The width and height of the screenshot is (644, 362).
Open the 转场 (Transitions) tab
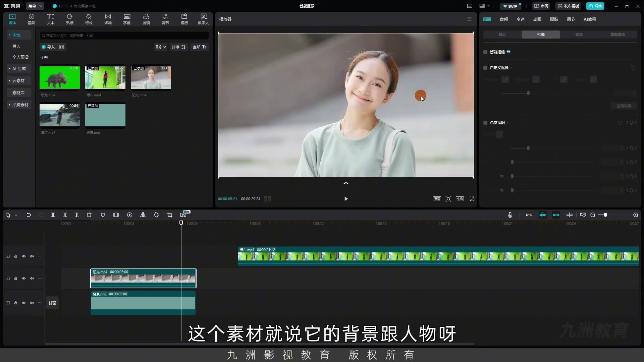point(108,19)
